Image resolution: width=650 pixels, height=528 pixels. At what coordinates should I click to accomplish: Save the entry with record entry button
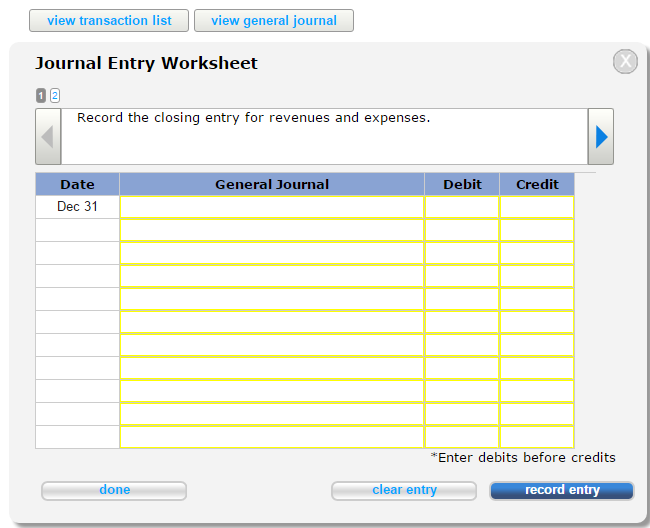(x=562, y=491)
